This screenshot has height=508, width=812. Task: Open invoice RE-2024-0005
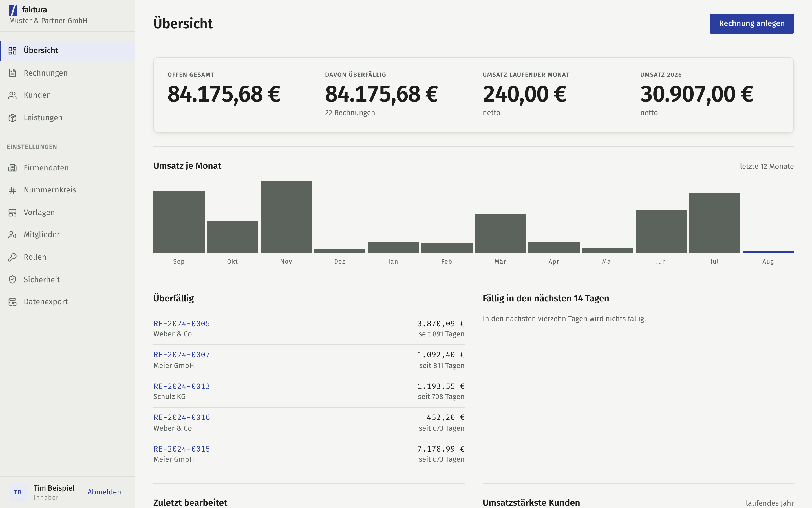(182, 323)
